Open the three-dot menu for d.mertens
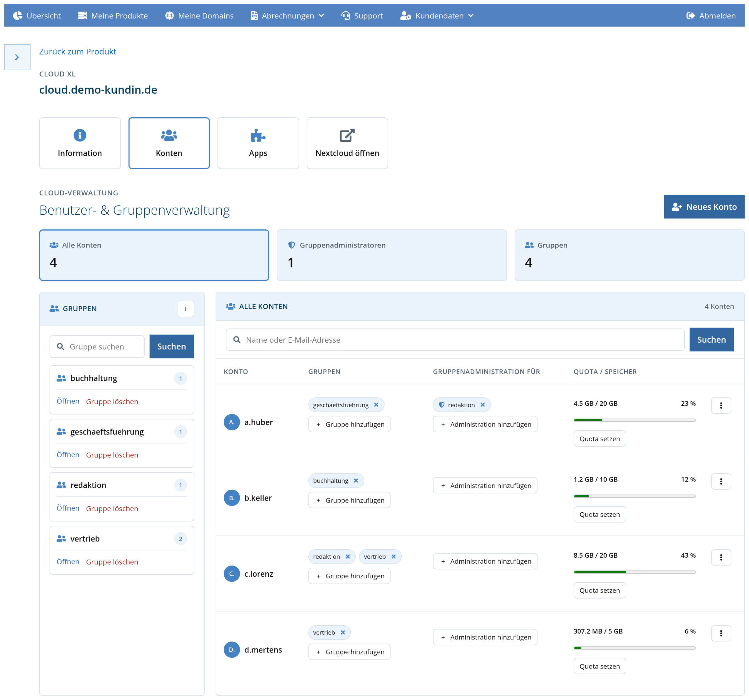The image size is (749, 700). (721, 633)
